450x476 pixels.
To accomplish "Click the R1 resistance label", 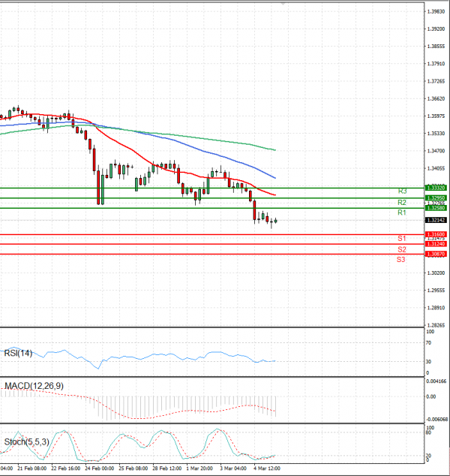I will (x=402, y=212).
